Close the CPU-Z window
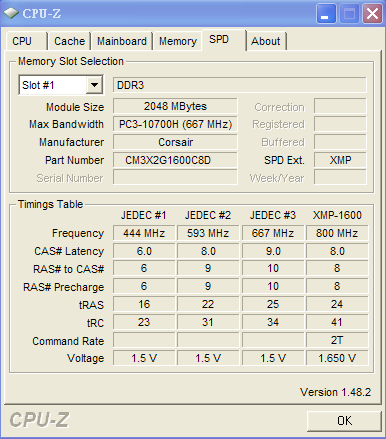The height and width of the screenshot is (439, 386). (x=372, y=14)
